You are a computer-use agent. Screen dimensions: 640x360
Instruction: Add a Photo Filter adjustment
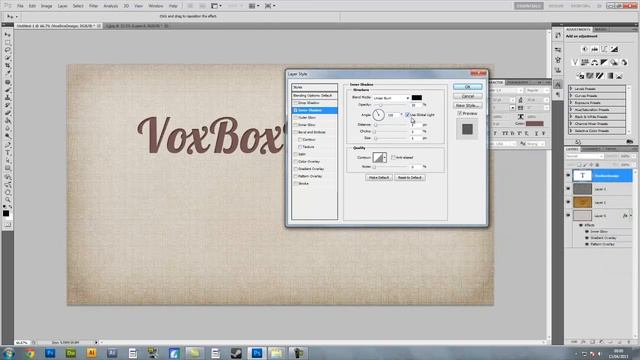[x=614, y=62]
